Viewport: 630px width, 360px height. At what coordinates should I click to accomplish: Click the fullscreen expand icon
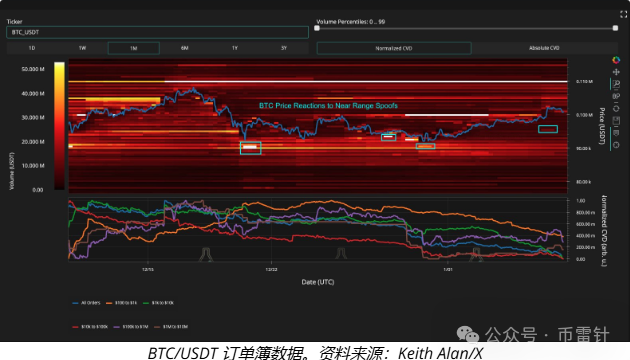(623, 14)
